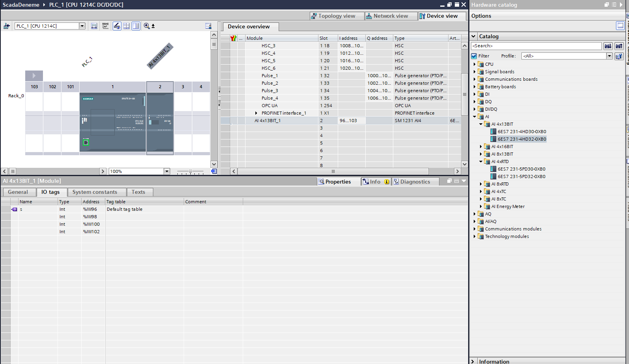Expand the rack arrow above slot 103
The height and width of the screenshot is (364, 629).
pos(34,76)
